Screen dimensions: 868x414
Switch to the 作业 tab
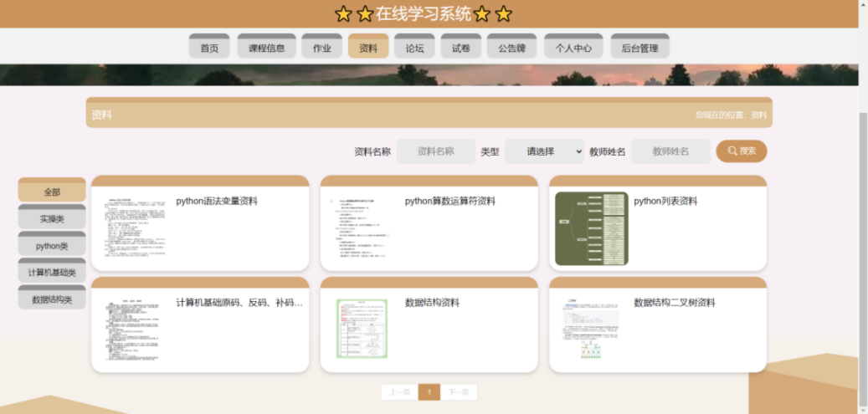point(321,49)
